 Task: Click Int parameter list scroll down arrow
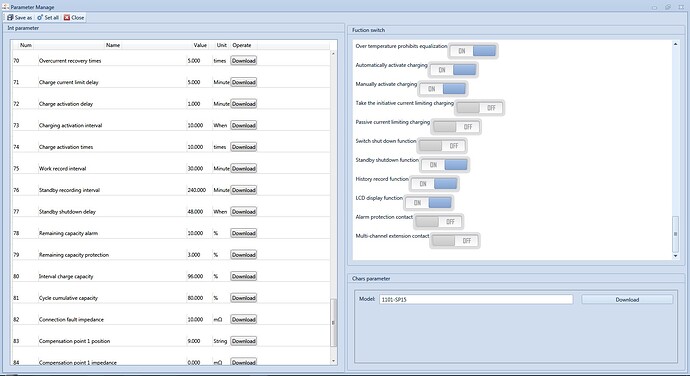333,361
